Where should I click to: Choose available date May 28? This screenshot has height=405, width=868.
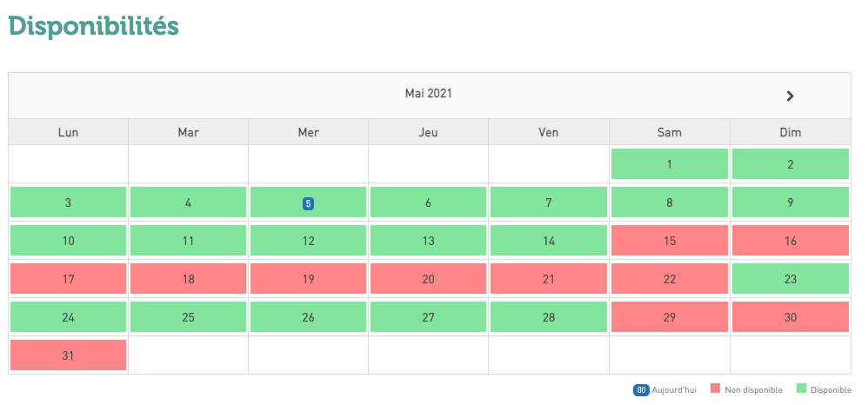[549, 317]
